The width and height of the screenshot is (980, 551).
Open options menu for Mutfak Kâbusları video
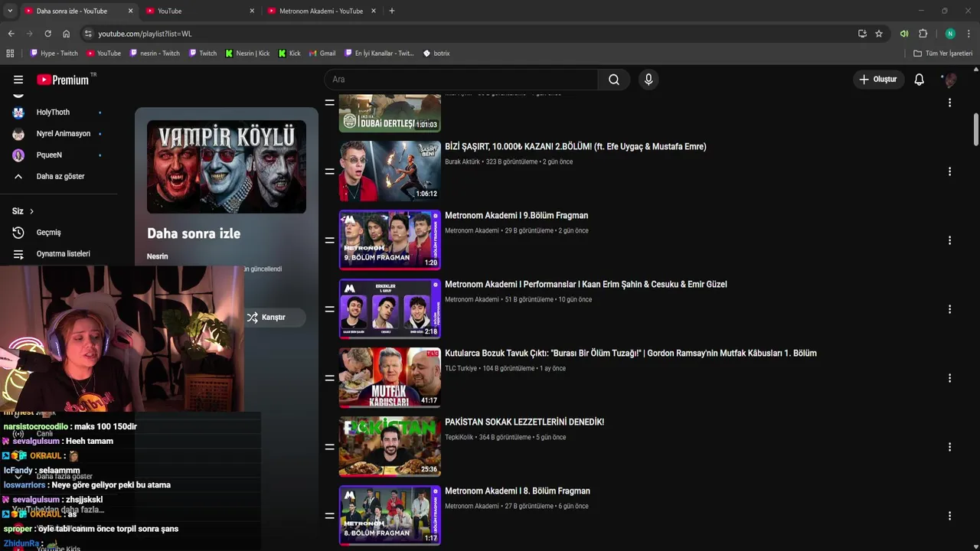pos(950,378)
